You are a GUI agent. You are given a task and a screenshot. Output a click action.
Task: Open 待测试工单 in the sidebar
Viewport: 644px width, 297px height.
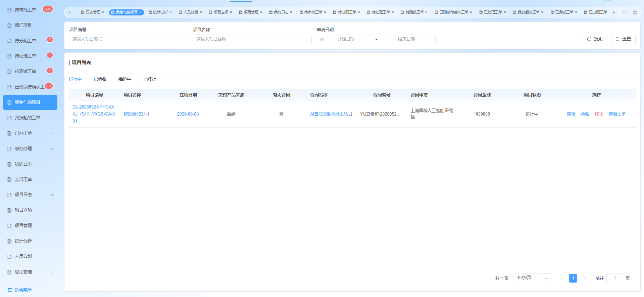pyautogui.click(x=30, y=71)
